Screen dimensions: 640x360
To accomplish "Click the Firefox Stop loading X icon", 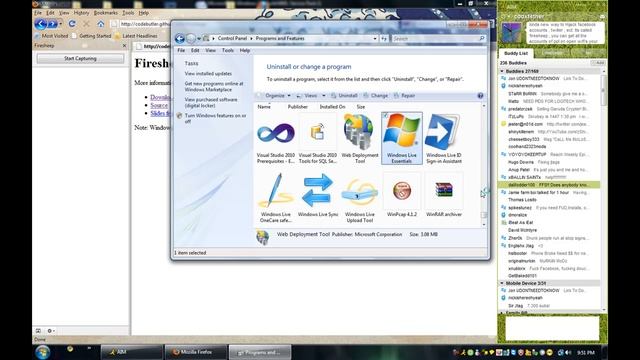I will [x=86, y=24].
